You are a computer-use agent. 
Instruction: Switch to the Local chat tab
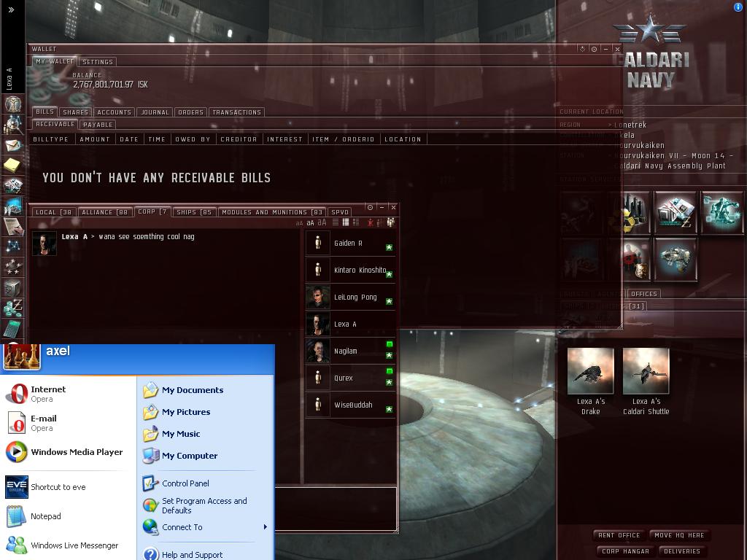(53, 212)
